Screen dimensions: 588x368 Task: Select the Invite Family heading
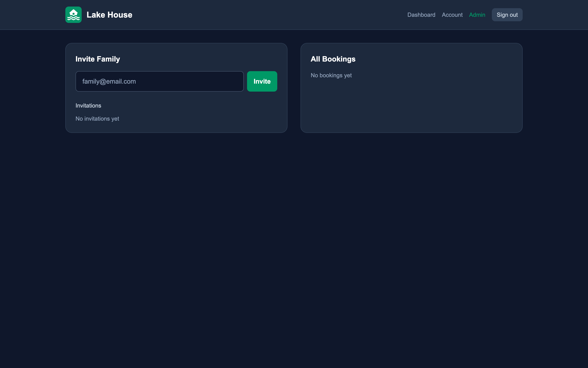[98, 59]
